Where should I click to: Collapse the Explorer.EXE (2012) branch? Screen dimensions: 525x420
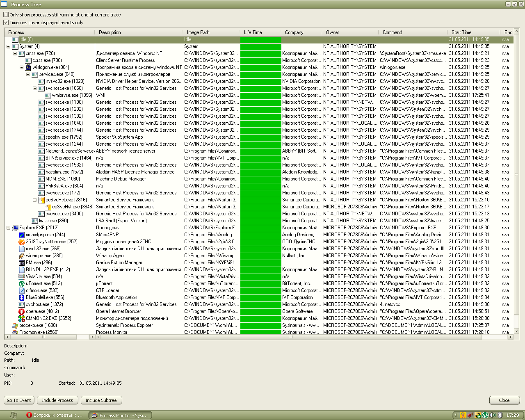pyautogui.click(x=8, y=228)
